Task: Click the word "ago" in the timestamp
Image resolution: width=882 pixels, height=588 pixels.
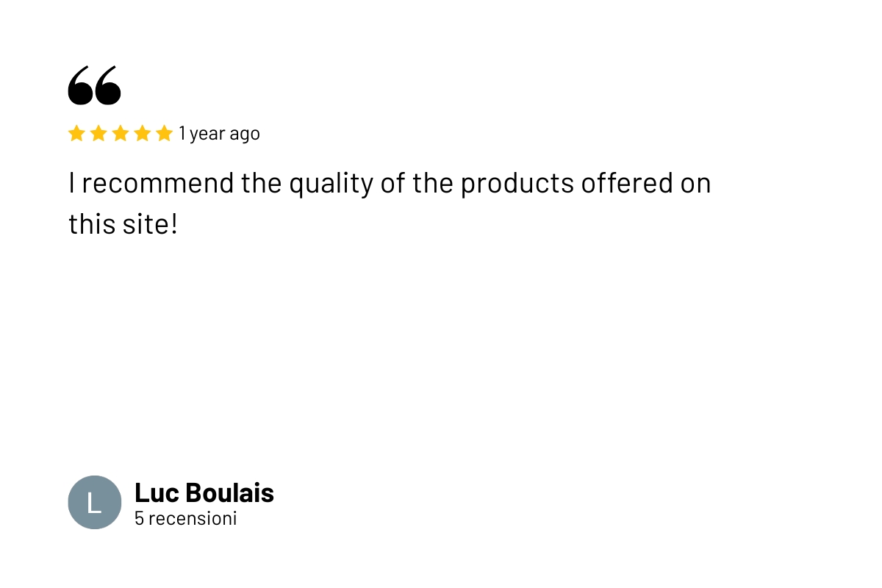Action: [x=245, y=135]
